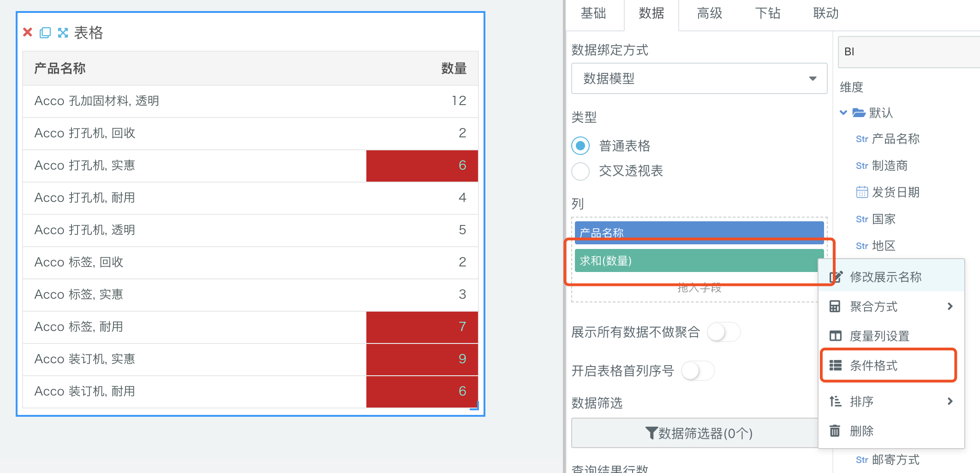Click 数量 table column header
Image resolution: width=980 pixels, height=473 pixels.
pyautogui.click(x=454, y=69)
